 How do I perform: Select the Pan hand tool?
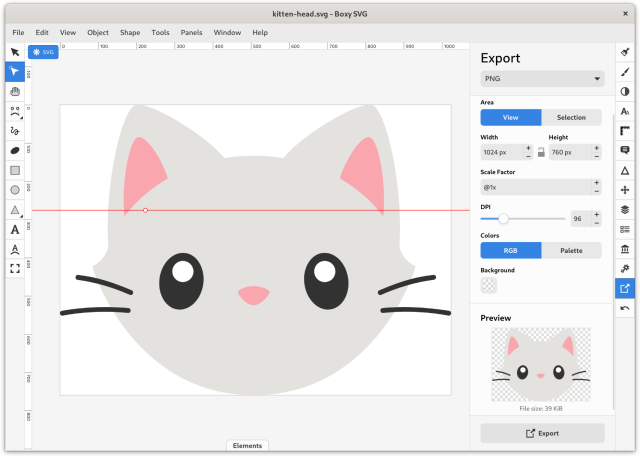pyautogui.click(x=15, y=91)
